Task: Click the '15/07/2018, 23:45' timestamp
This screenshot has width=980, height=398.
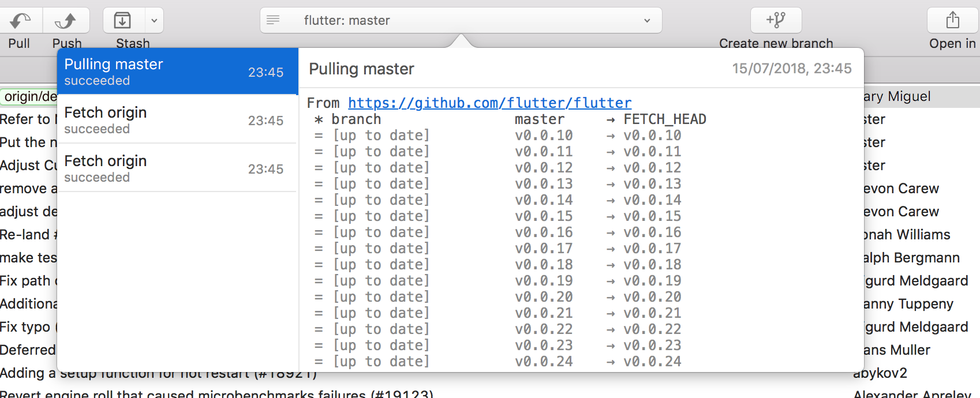Action: [792, 69]
